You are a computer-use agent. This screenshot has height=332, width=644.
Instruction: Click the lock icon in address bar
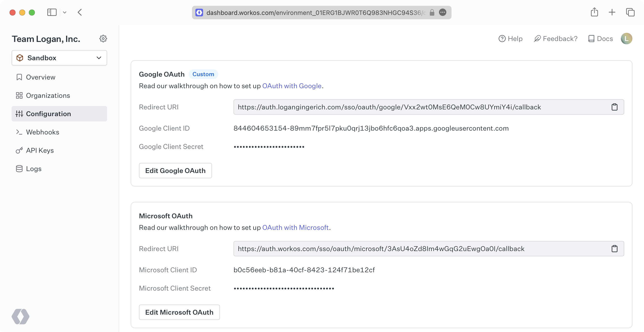tap(432, 13)
